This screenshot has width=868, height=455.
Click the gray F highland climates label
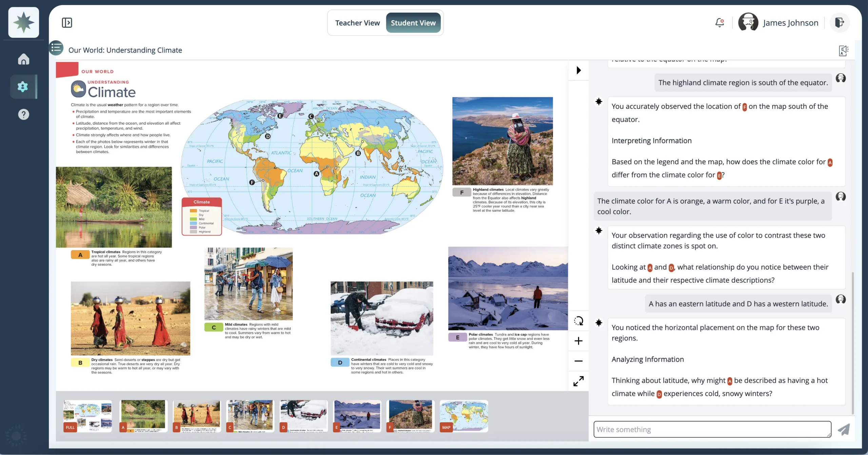[x=462, y=192]
